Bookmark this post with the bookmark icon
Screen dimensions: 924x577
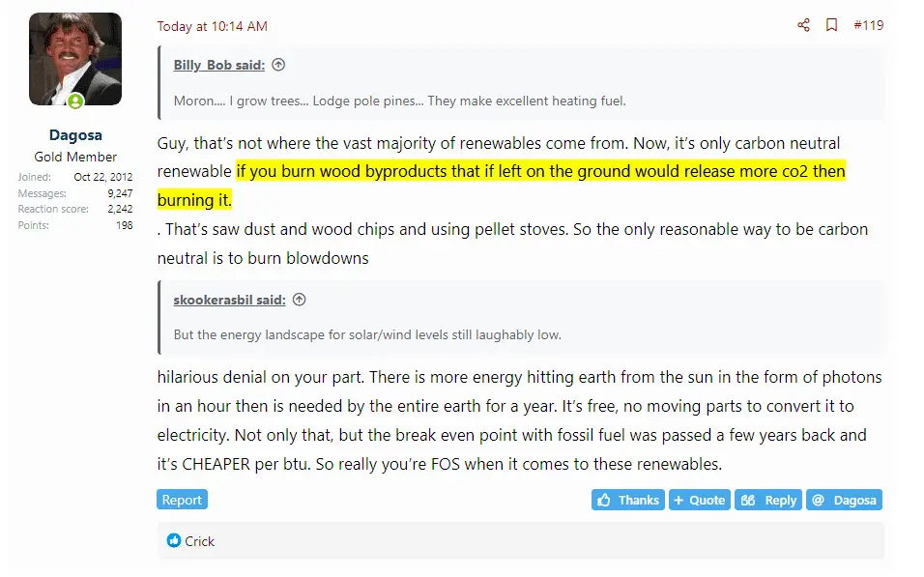(831, 25)
